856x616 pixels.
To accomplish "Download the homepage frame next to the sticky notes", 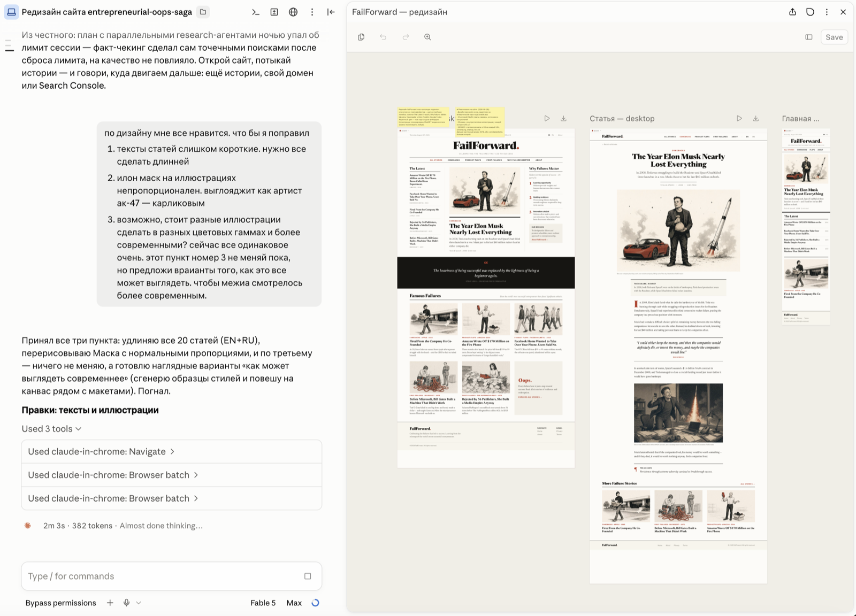I will coord(563,118).
